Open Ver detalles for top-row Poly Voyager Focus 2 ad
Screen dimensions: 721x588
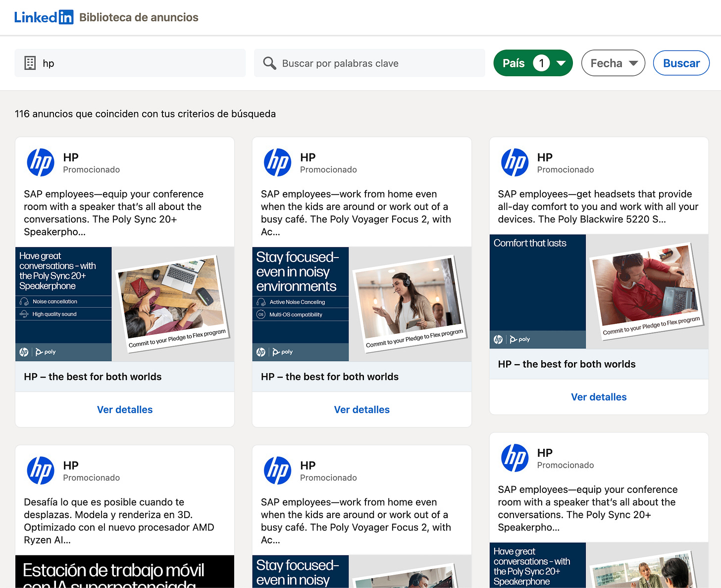tap(362, 410)
